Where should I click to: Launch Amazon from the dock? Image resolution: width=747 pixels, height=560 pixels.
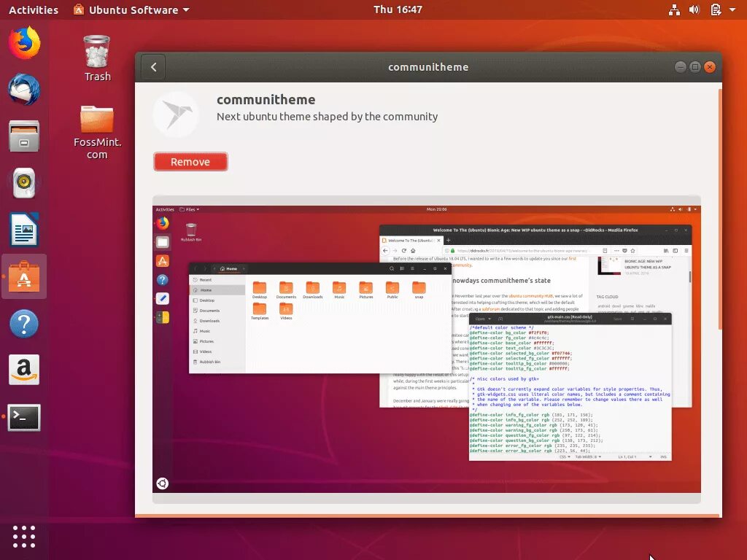24,370
